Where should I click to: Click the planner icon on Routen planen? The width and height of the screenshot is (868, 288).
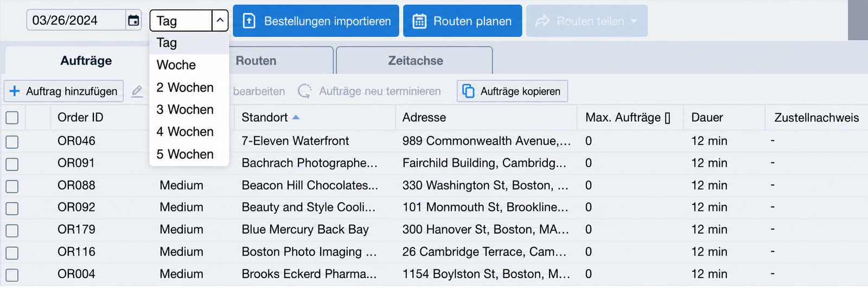point(419,21)
